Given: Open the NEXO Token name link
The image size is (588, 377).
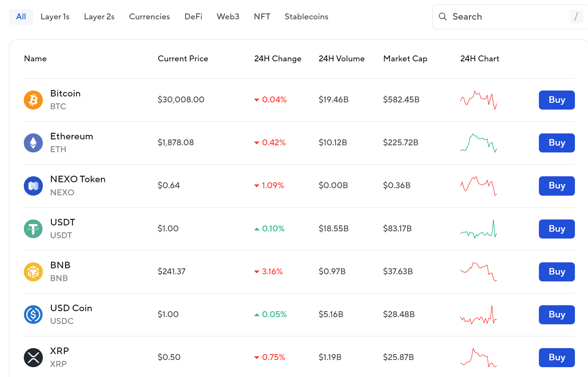Looking at the screenshot, I should coord(78,179).
